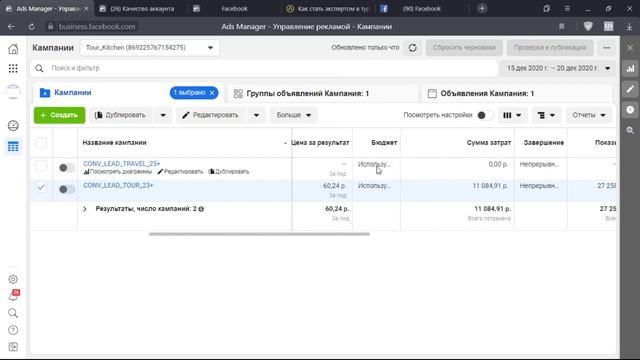The height and width of the screenshot is (360, 640).
Task: Uncheck the CONV_LEAD_TOUR_23+ row checkbox
Action: [x=41, y=187]
